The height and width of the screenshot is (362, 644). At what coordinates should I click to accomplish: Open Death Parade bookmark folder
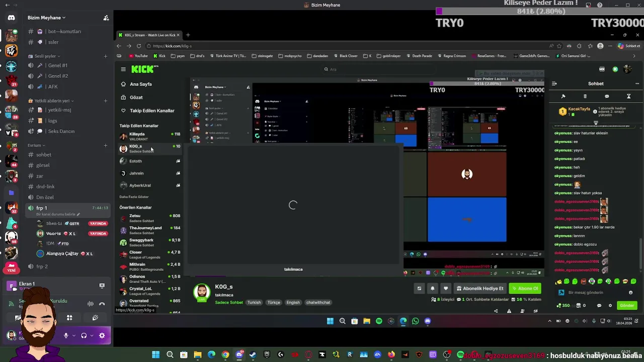(419, 56)
